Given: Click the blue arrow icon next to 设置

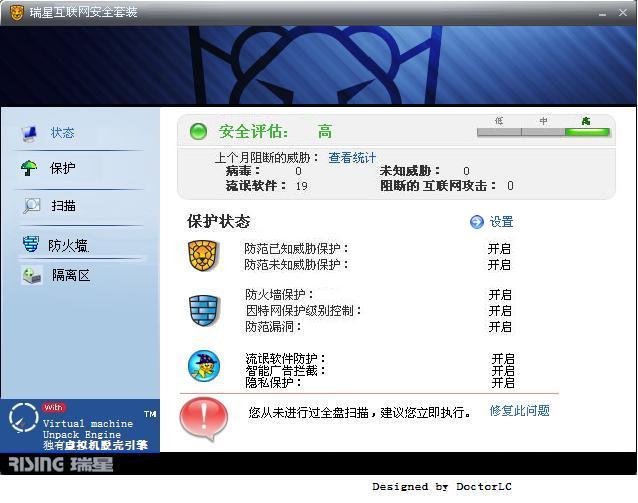Looking at the screenshot, I should pos(476,222).
